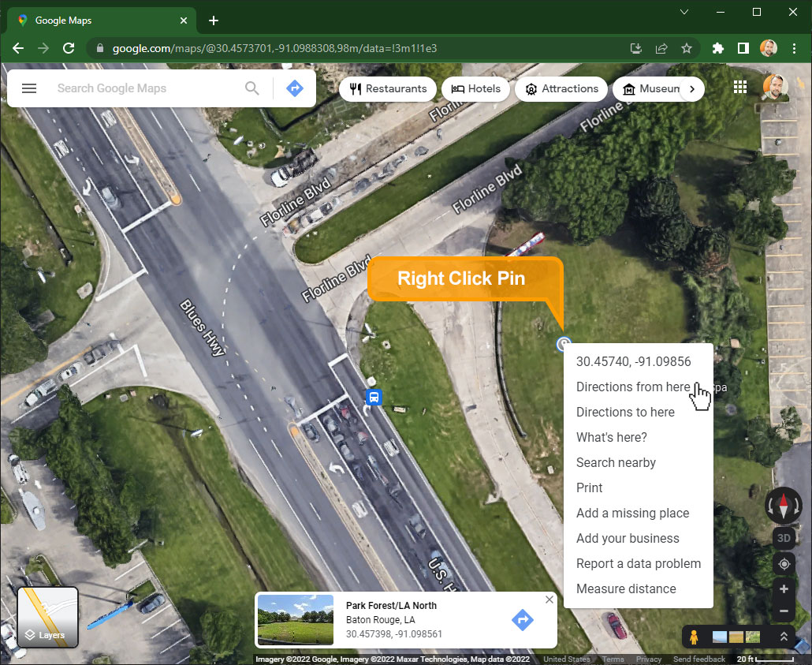Open the Park Forest/LA North photo thumbnail
The height and width of the screenshot is (665, 812).
coord(296,620)
